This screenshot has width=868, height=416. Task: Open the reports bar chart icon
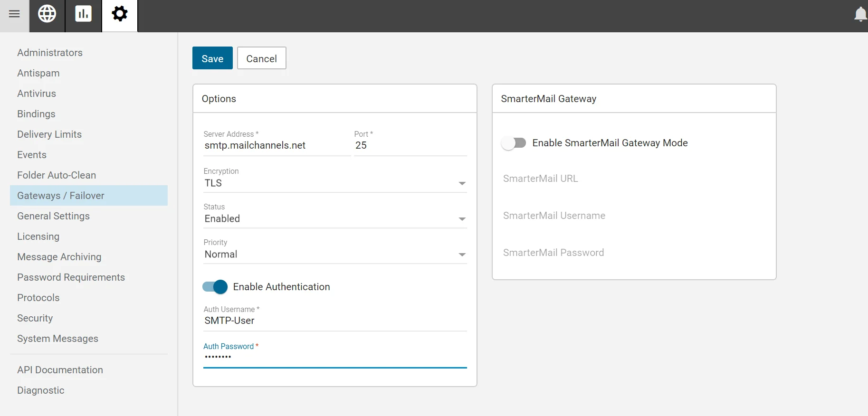[84, 14]
